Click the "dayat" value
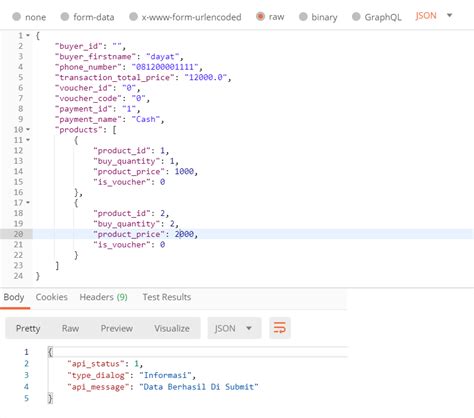Viewport: 474px width, 418px height. 163,56
